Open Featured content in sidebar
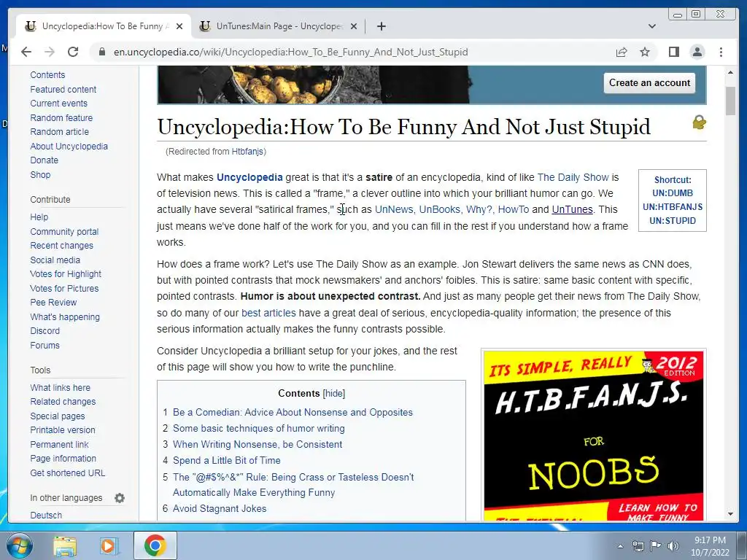747x560 pixels. pos(63,89)
